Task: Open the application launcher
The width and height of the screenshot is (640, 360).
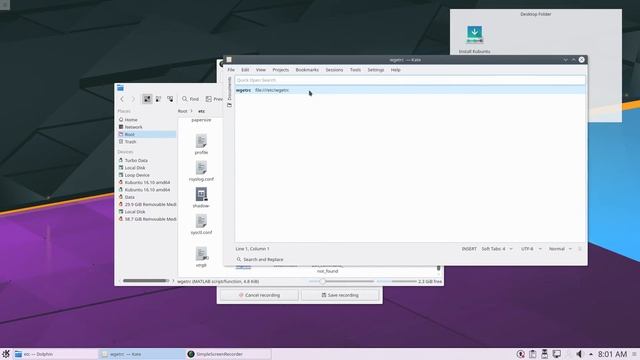Action: 6,354
